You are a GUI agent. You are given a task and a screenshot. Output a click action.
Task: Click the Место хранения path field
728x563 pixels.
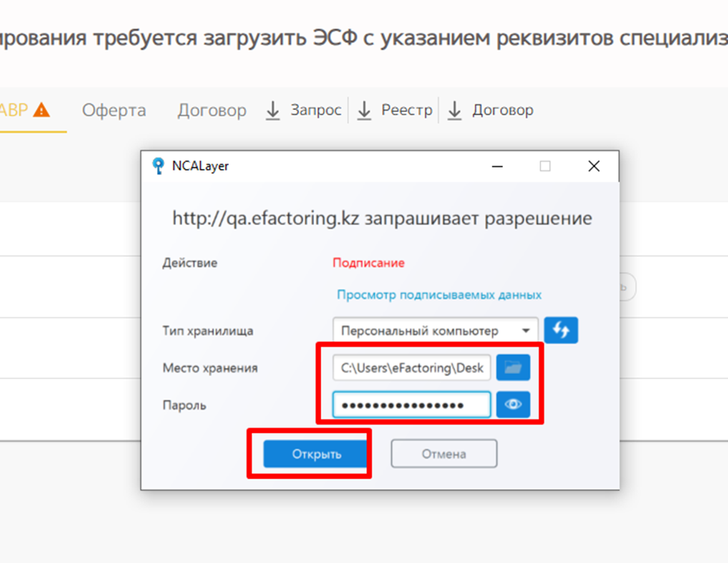(411, 368)
